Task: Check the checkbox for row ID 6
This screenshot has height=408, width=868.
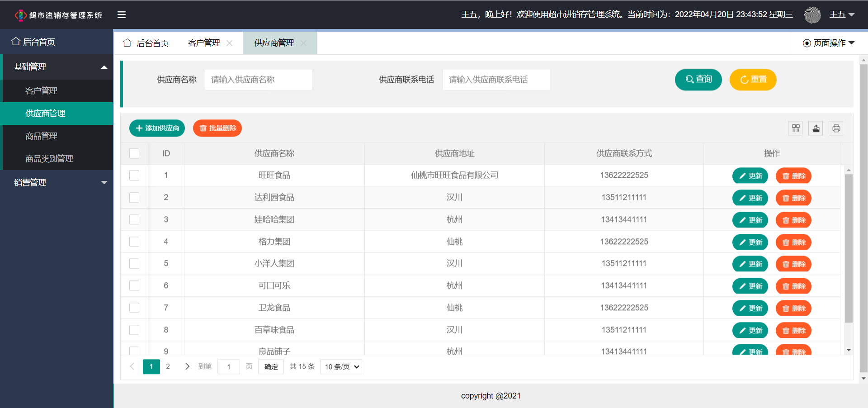Action: click(x=134, y=286)
